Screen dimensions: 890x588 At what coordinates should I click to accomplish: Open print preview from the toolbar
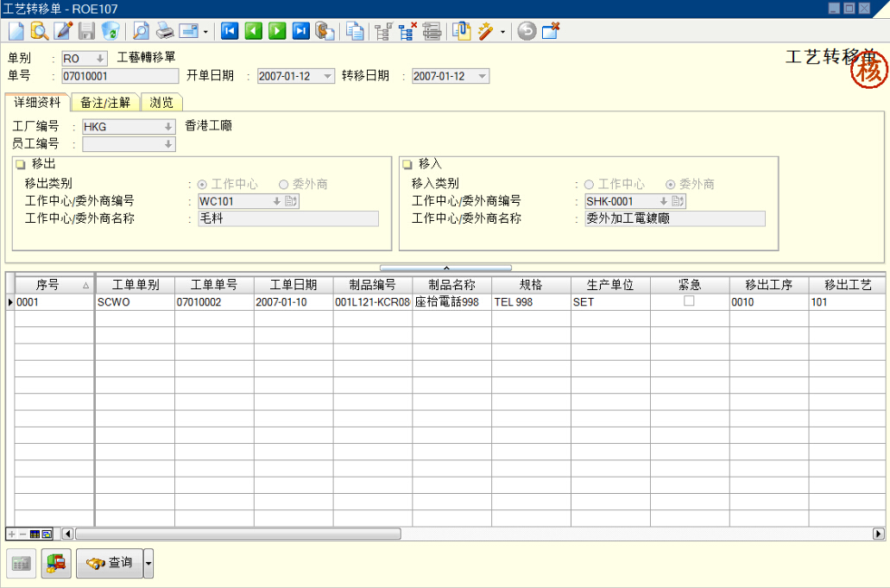tap(141, 30)
